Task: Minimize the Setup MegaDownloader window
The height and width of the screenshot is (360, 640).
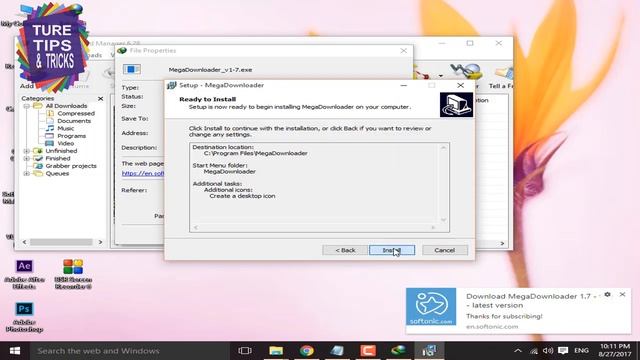Action: click(404, 85)
